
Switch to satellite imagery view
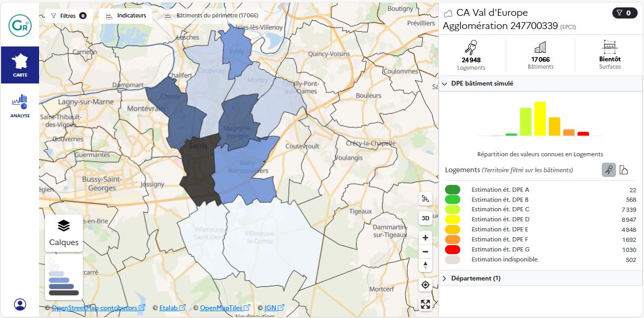[425, 199]
